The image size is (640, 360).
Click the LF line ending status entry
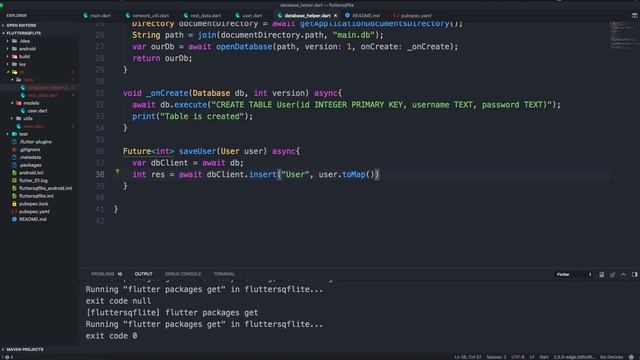coord(532,357)
